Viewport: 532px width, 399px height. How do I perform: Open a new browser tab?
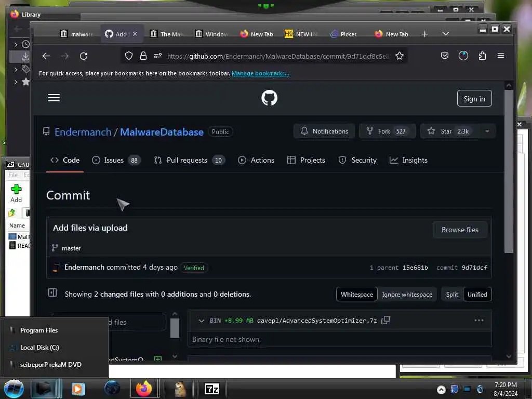pyautogui.click(x=424, y=34)
